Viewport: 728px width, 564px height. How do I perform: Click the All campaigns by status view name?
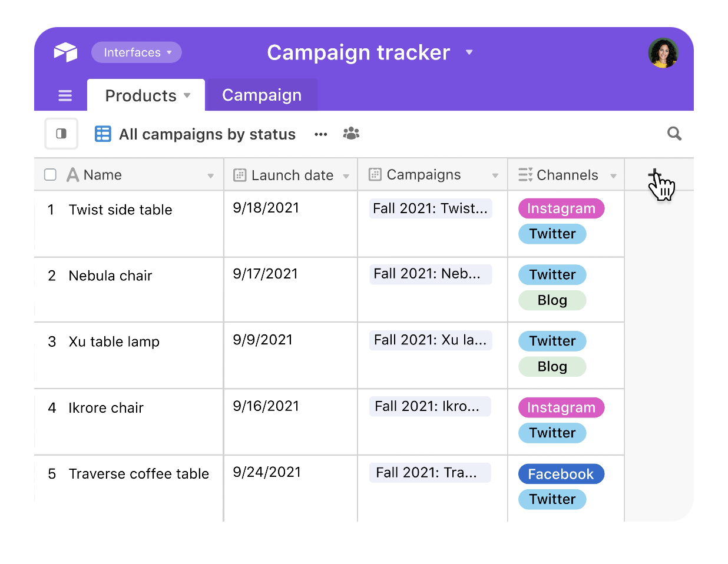207,134
